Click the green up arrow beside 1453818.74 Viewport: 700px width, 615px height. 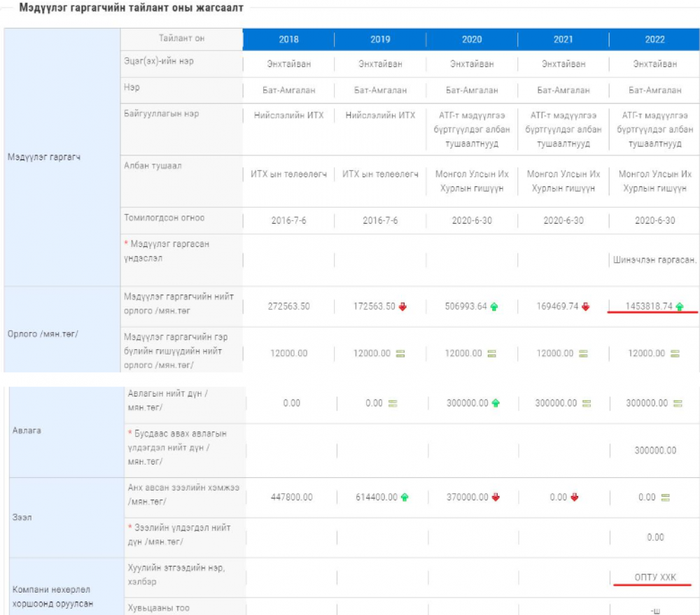click(x=680, y=306)
